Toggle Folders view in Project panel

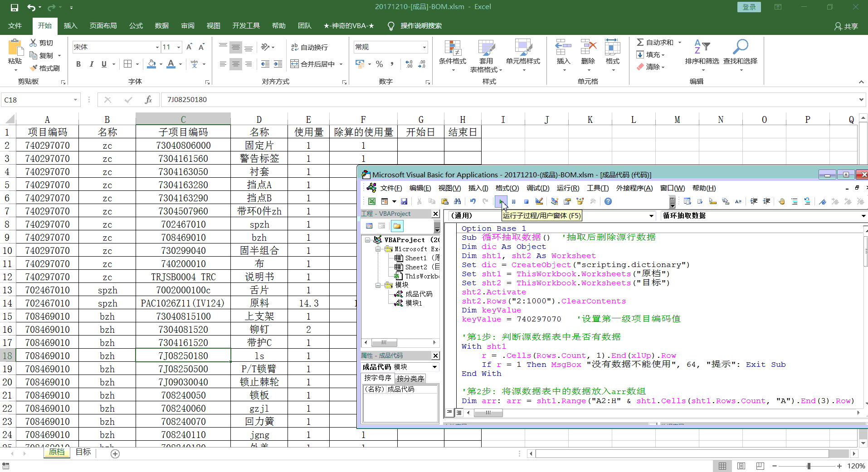click(x=397, y=226)
